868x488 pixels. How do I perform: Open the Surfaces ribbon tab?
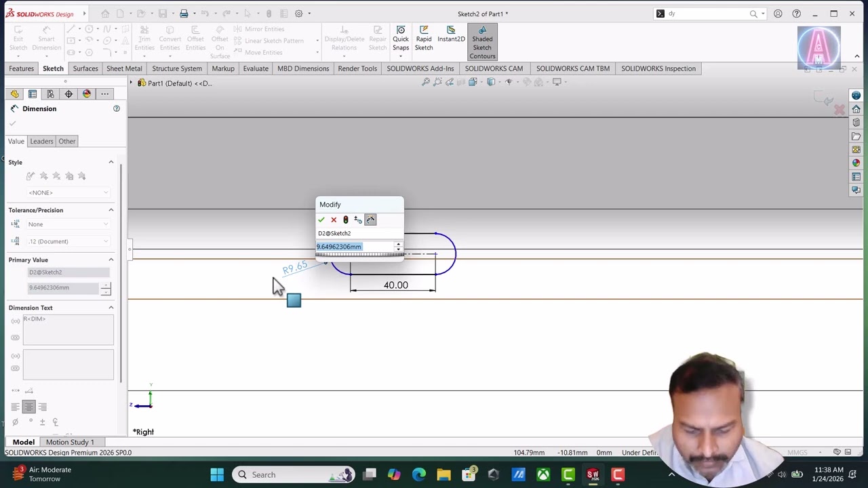[85, 68]
